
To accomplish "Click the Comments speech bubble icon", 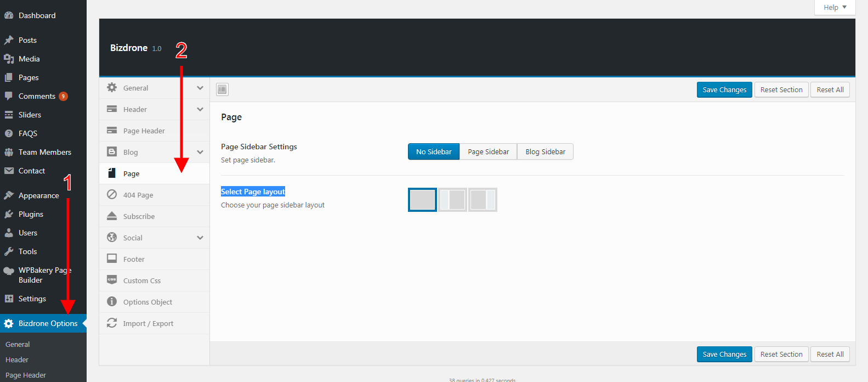I will pyautogui.click(x=9, y=96).
